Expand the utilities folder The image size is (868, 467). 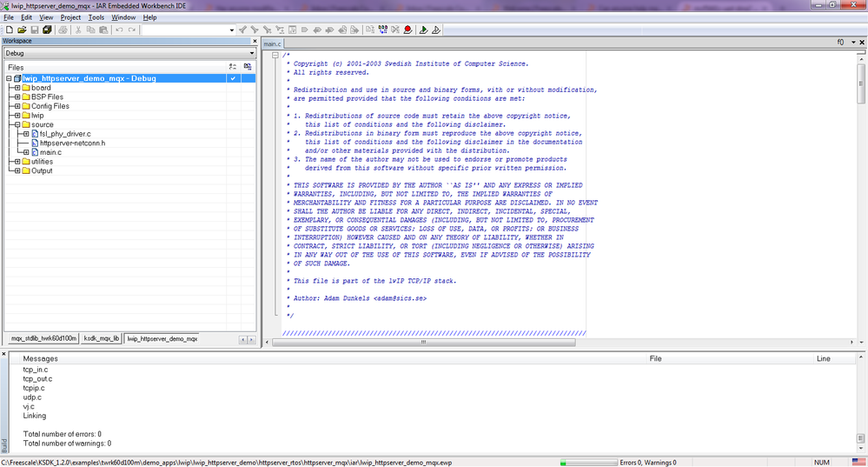point(17,162)
